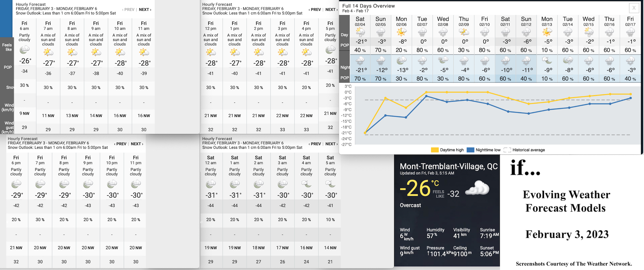Click the overcast cloud icon beside the -32 feels like
The height and width of the screenshot is (270, 644).
click(x=477, y=188)
